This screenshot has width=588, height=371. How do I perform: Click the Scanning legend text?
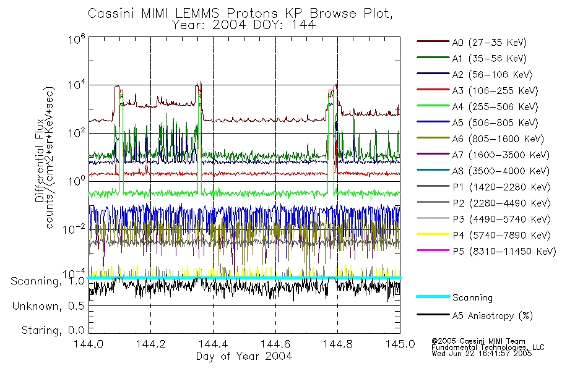pyautogui.click(x=472, y=298)
